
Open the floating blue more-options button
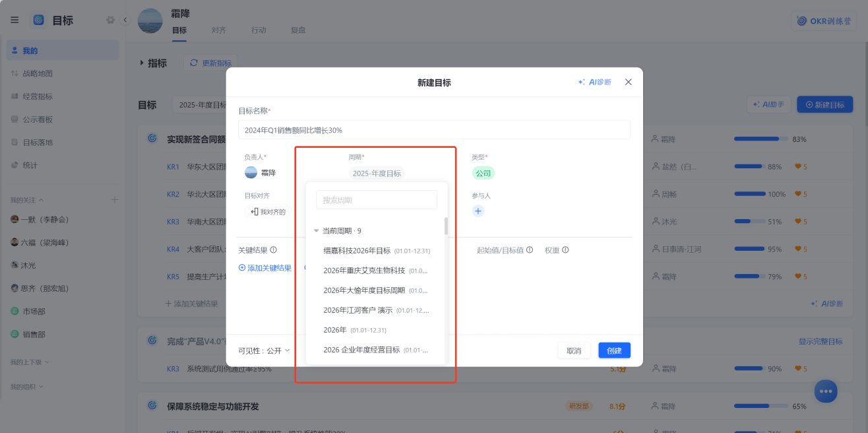[x=825, y=391]
